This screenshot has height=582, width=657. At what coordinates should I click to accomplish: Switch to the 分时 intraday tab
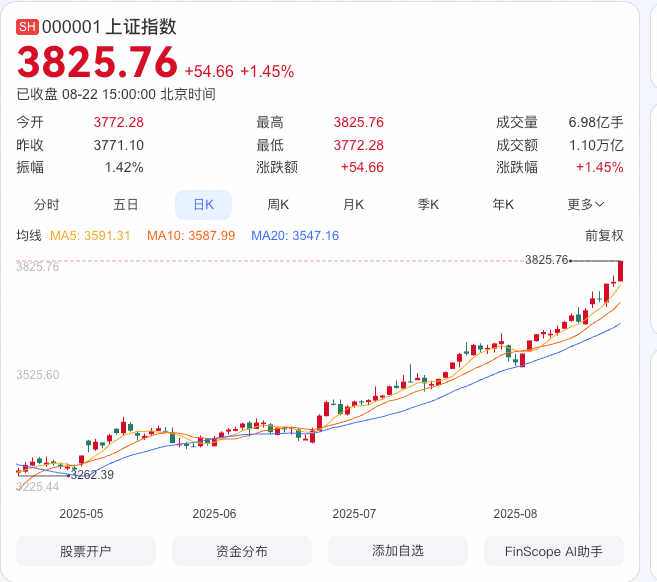coord(47,205)
